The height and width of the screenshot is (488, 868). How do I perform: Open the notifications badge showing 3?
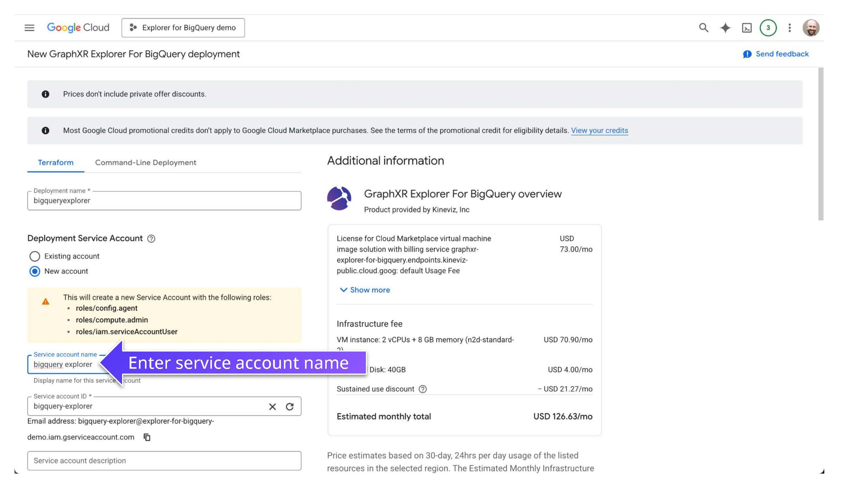768,28
